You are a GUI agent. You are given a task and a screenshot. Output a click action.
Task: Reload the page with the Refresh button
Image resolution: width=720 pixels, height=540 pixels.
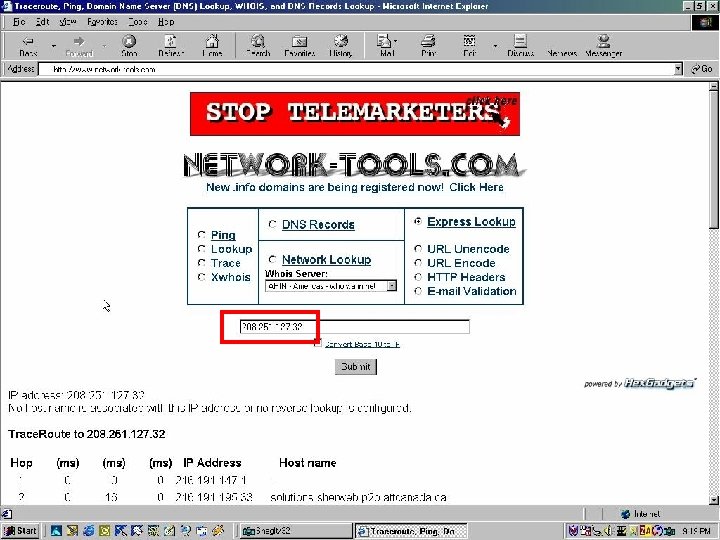click(x=171, y=46)
